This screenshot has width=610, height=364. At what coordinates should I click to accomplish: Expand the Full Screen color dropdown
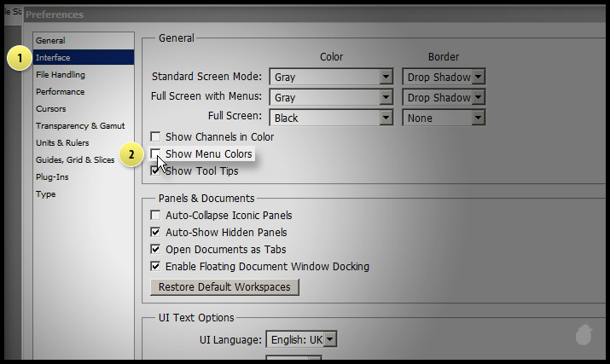386,118
